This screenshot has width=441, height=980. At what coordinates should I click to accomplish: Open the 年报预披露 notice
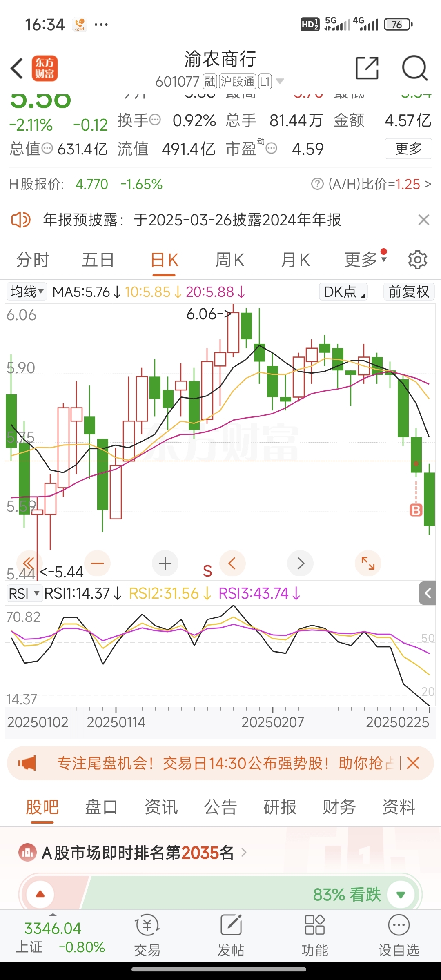coord(192,220)
